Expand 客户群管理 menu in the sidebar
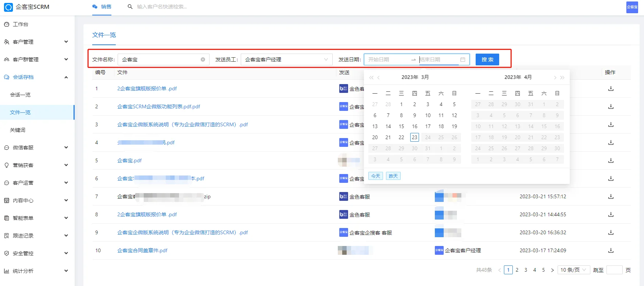The image size is (644, 286). [x=37, y=59]
